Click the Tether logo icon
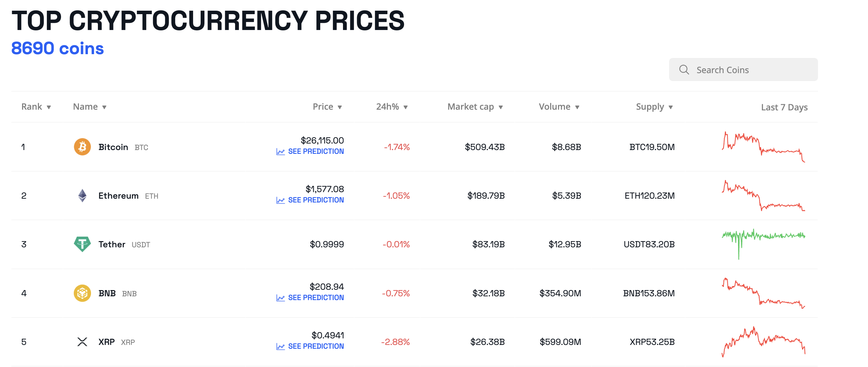Screen dimensions: 868x367 click(82, 244)
